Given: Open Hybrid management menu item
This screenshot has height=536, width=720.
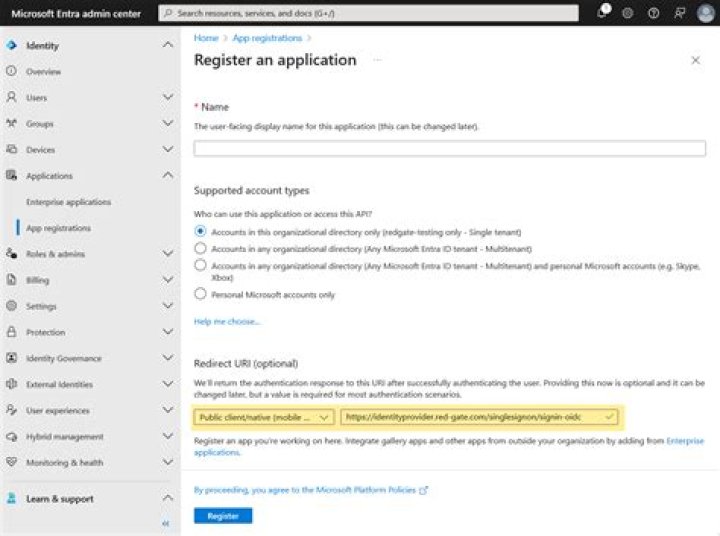Looking at the screenshot, I should click(65, 436).
